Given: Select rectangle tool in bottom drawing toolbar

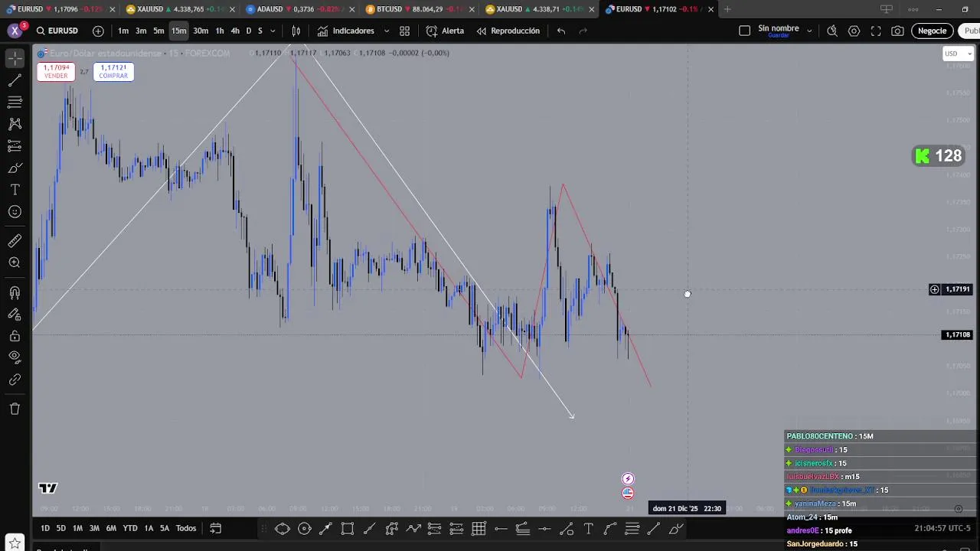Looking at the screenshot, I should coord(348,528).
